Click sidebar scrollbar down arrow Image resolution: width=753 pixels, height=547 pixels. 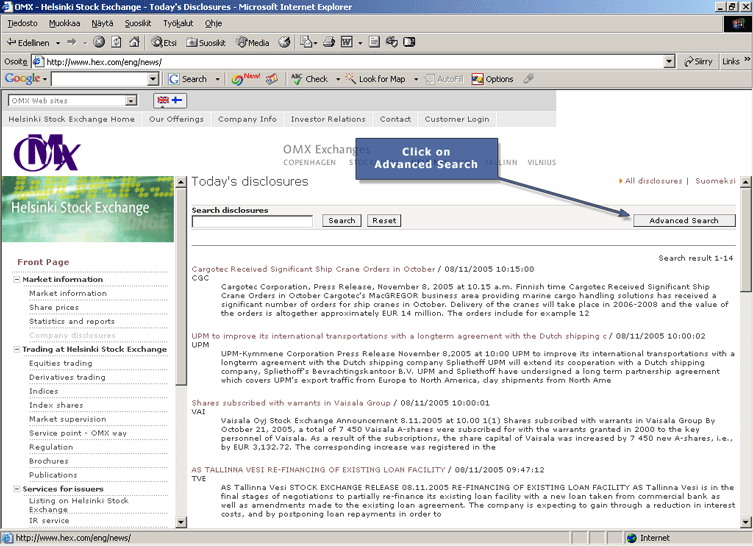coord(181,522)
